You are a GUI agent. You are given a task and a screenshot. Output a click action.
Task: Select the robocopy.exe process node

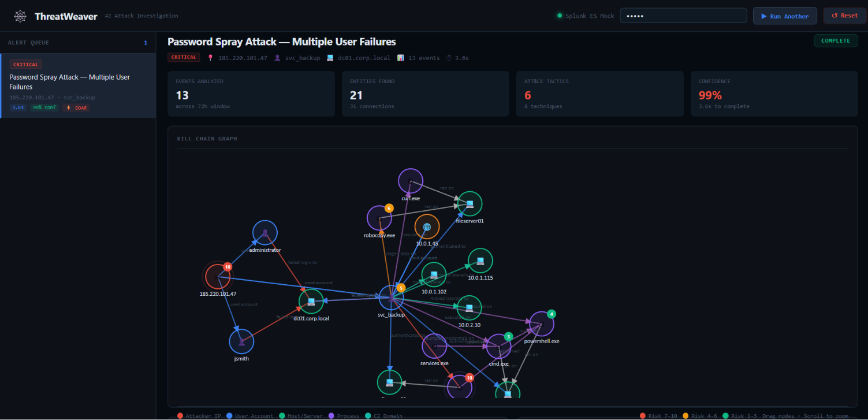coord(379,218)
